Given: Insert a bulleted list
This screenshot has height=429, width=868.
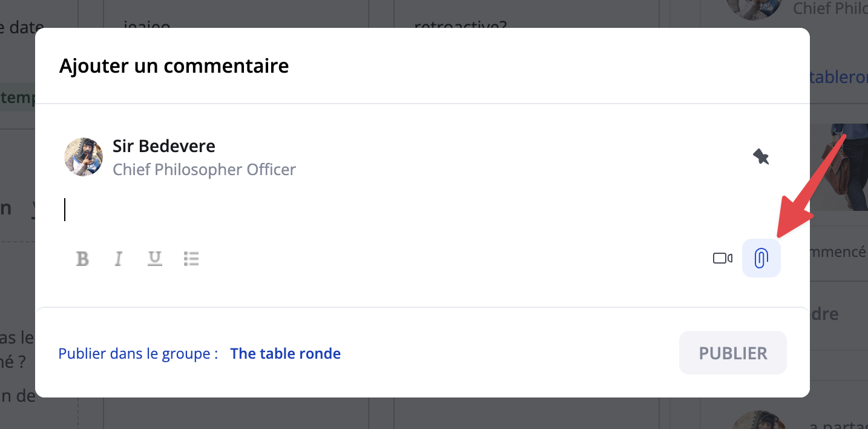Looking at the screenshot, I should 191,259.
